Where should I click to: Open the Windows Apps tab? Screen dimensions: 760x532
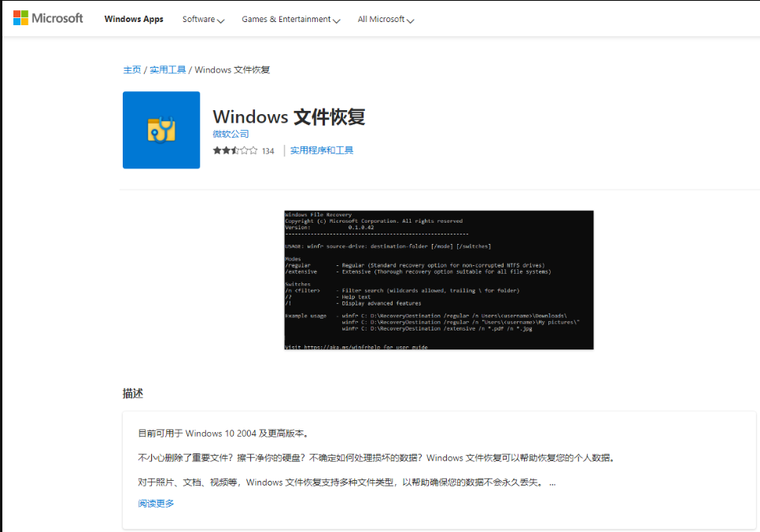pos(134,19)
